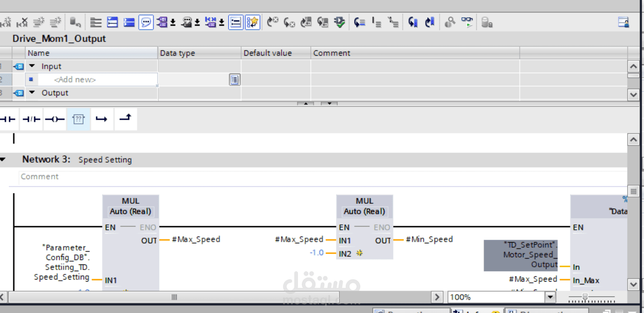Toggle favorites display star icon

pos(252,22)
